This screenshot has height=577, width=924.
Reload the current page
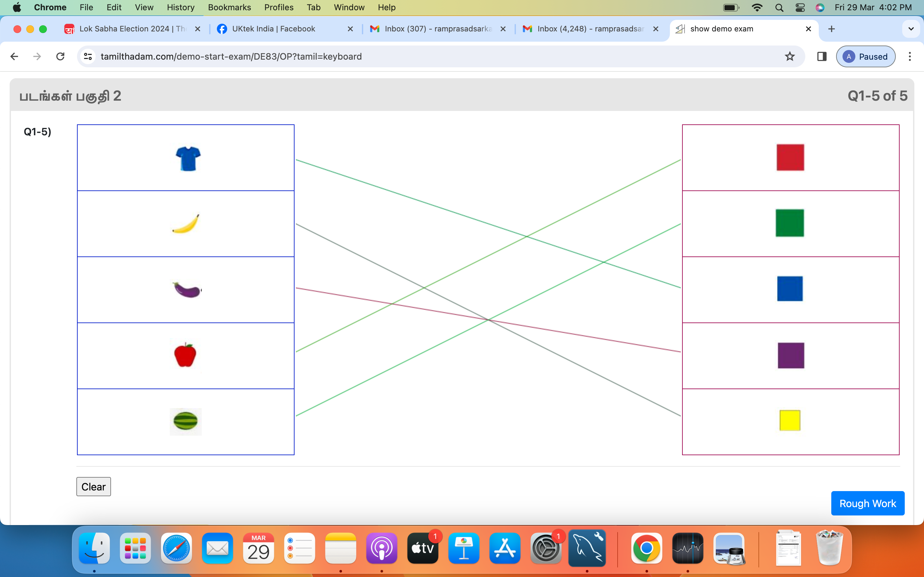[60, 56]
